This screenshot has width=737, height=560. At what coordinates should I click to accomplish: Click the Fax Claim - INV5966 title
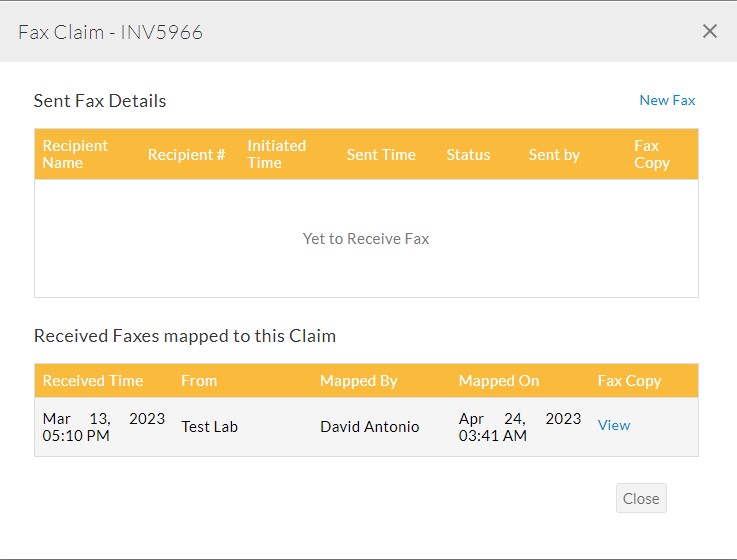click(x=111, y=32)
